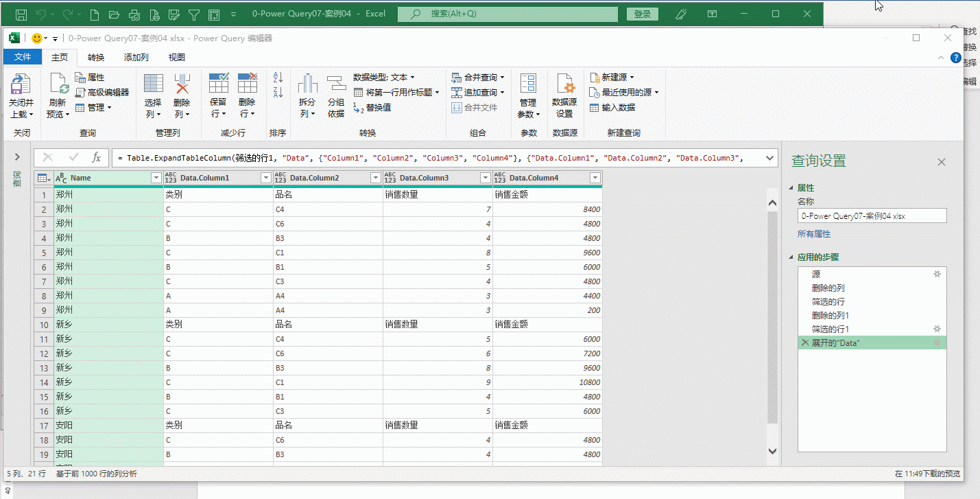The image size is (980, 499).
Task: Close the Query Settings (查询设置) pane
Action: [x=942, y=162]
